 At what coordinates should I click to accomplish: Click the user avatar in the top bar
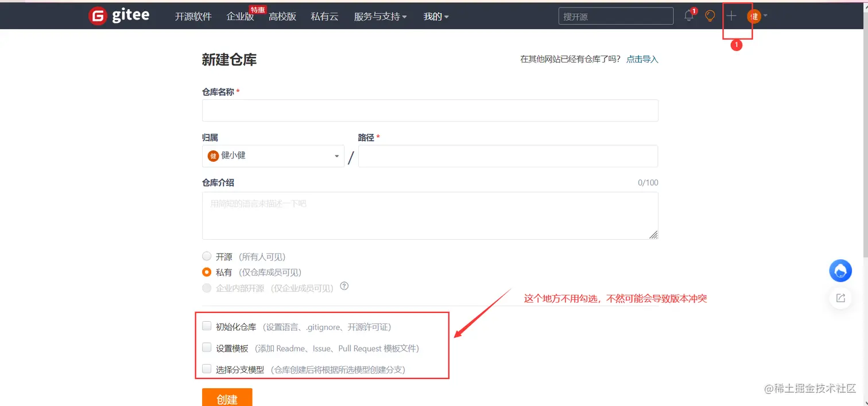coord(754,16)
